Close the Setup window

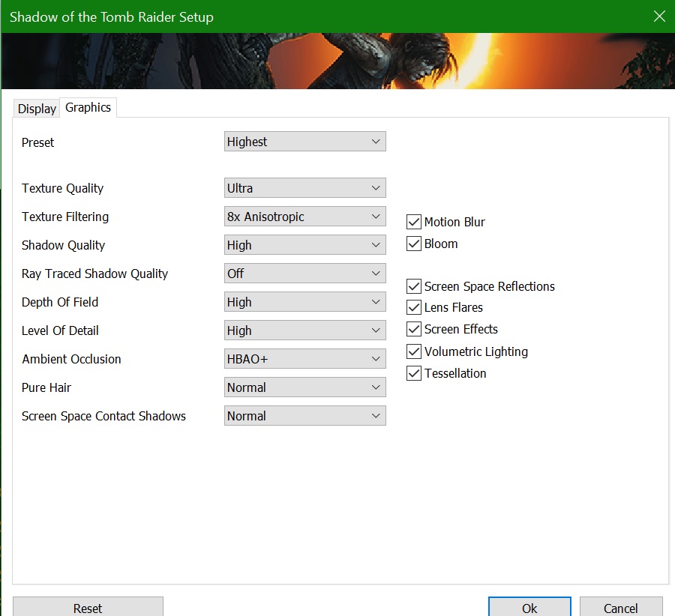(659, 16)
